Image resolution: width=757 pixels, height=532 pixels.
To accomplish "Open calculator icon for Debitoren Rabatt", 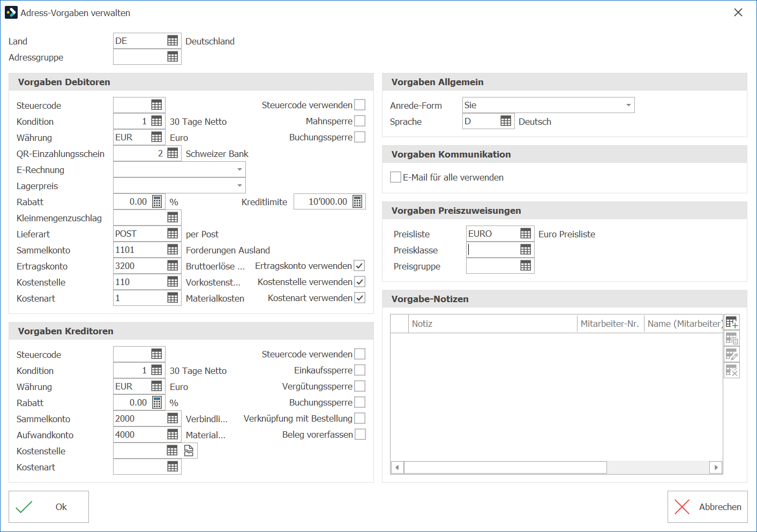I will 157,201.
